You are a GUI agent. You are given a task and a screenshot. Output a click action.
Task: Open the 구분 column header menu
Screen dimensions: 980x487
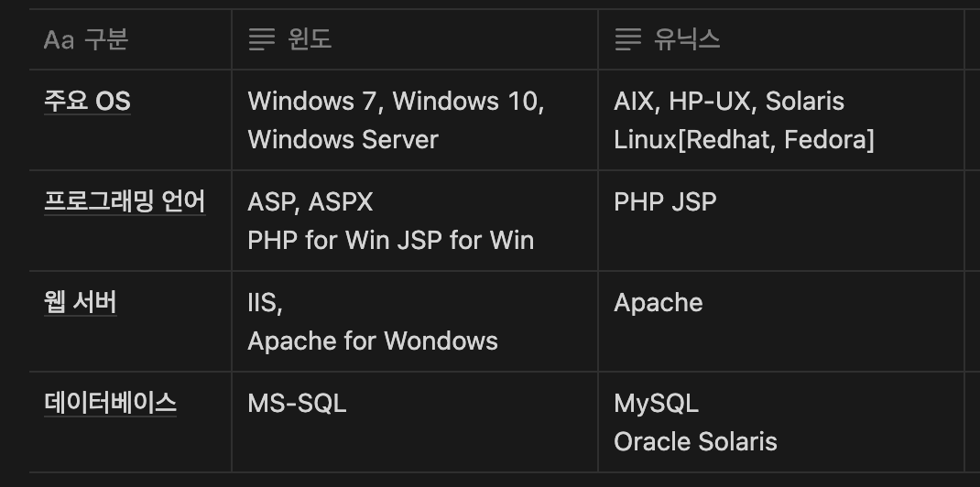click(130, 39)
